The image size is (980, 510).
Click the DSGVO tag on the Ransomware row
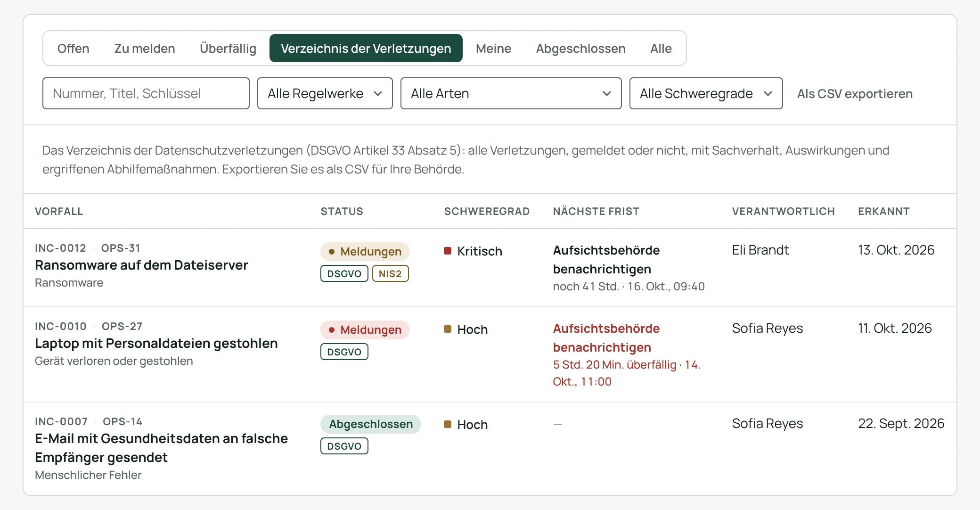pos(344,274)
